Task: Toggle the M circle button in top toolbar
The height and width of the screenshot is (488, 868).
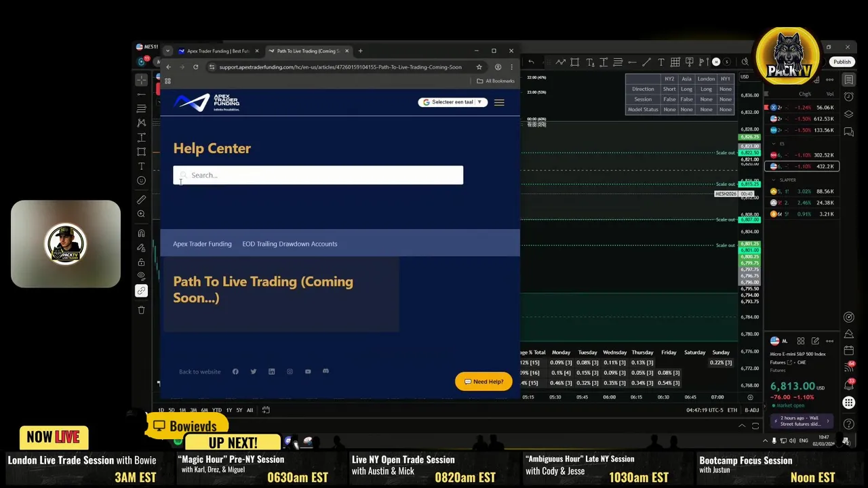Action: [715, 62]
